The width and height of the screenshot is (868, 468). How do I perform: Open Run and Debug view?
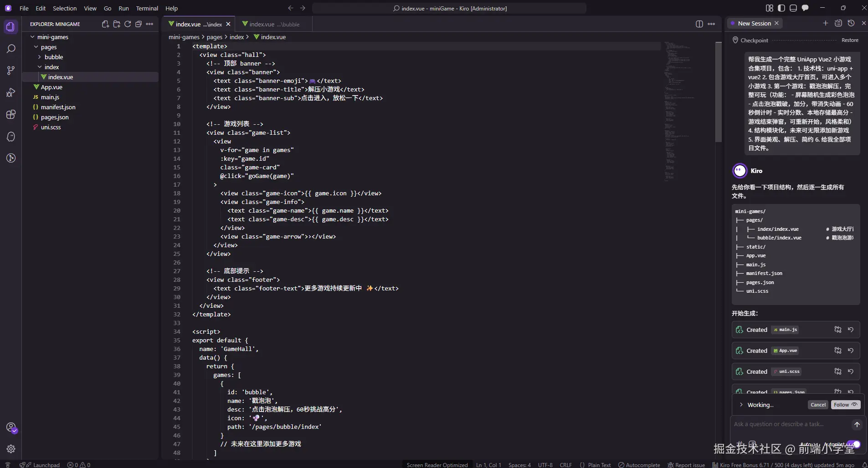pos(11,93)
